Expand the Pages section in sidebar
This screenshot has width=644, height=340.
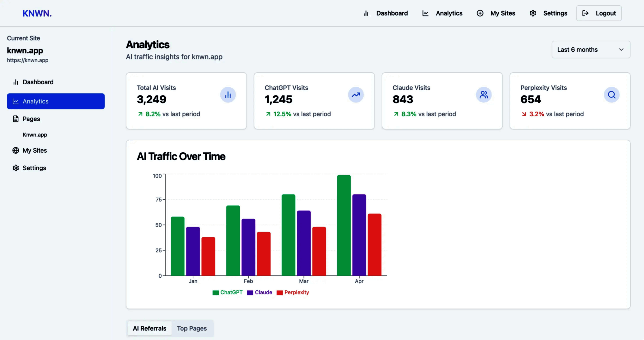point(31,119)
